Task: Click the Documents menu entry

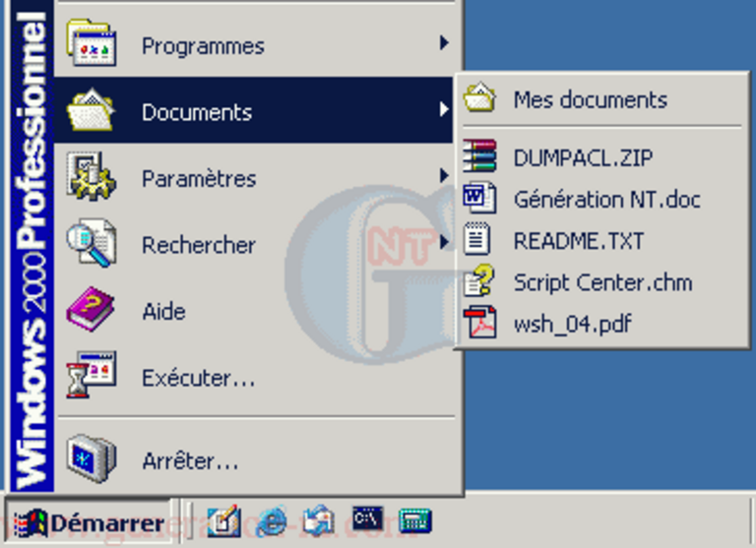Action: pyautogui.click(x=255, y=110)
